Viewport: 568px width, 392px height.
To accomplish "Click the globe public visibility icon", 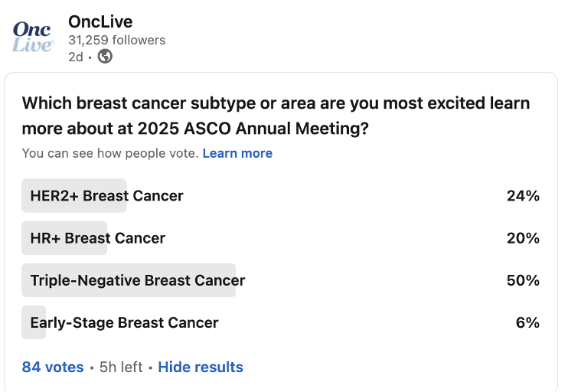I will (x=105, y=57).
